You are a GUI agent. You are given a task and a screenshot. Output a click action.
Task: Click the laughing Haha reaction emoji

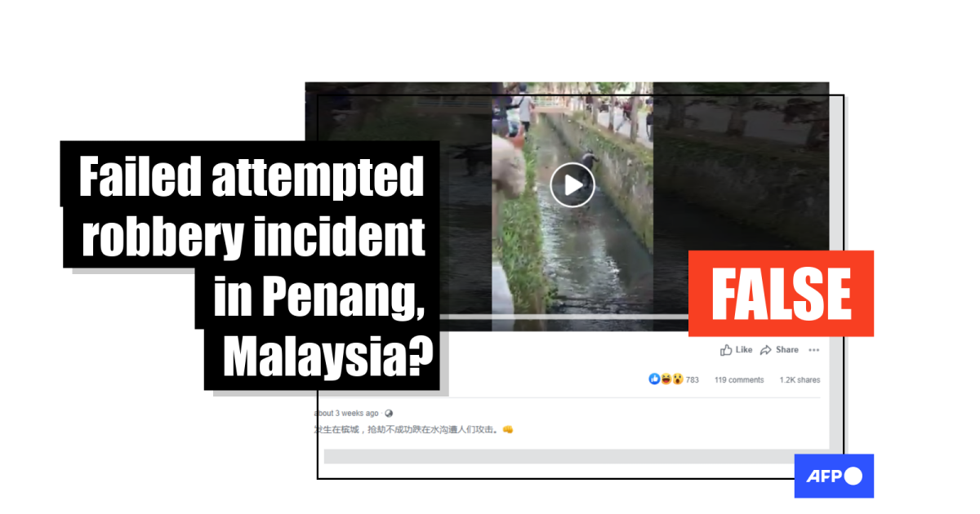(x=666, y=379)
